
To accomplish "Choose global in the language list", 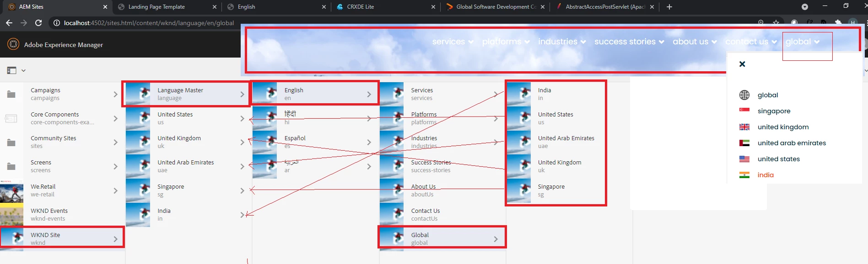I will tap(768, 95).
